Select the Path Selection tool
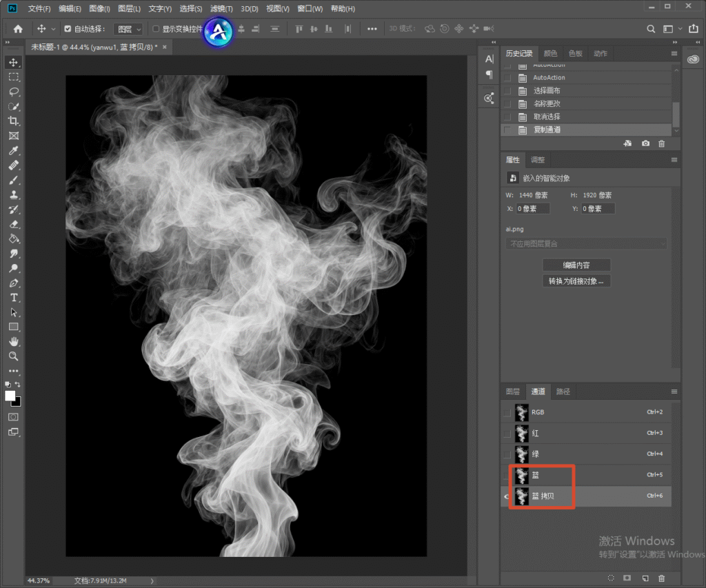 tap(14, 312)
